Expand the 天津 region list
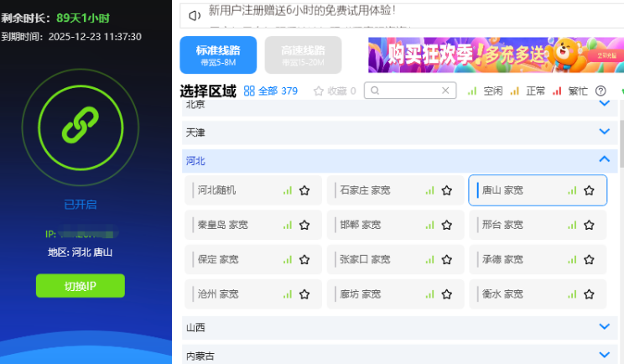624x364 pixels. pyautogui.click(x=604, y=132)
